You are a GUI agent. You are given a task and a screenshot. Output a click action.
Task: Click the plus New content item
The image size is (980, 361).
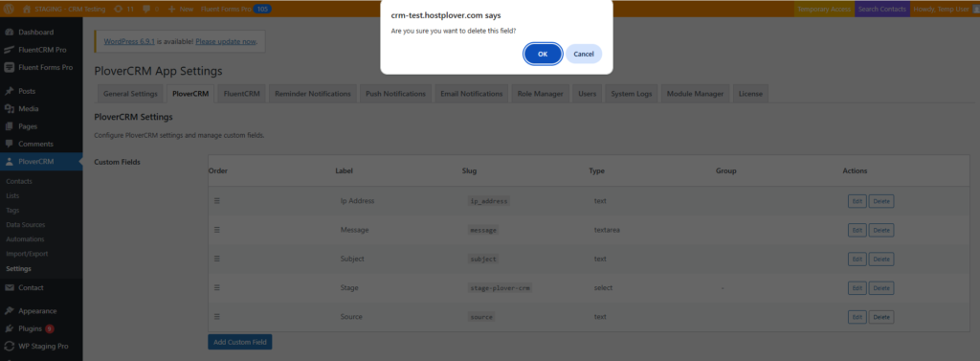(181, 9)
